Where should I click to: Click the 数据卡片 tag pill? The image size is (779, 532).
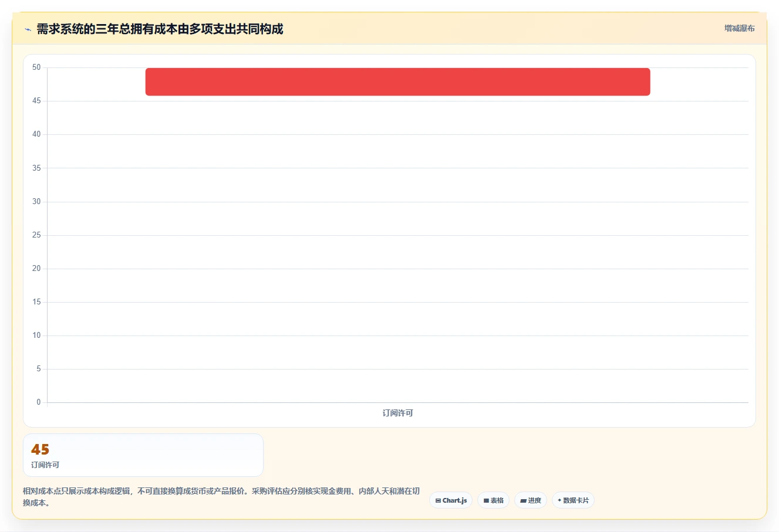point(573,500)
